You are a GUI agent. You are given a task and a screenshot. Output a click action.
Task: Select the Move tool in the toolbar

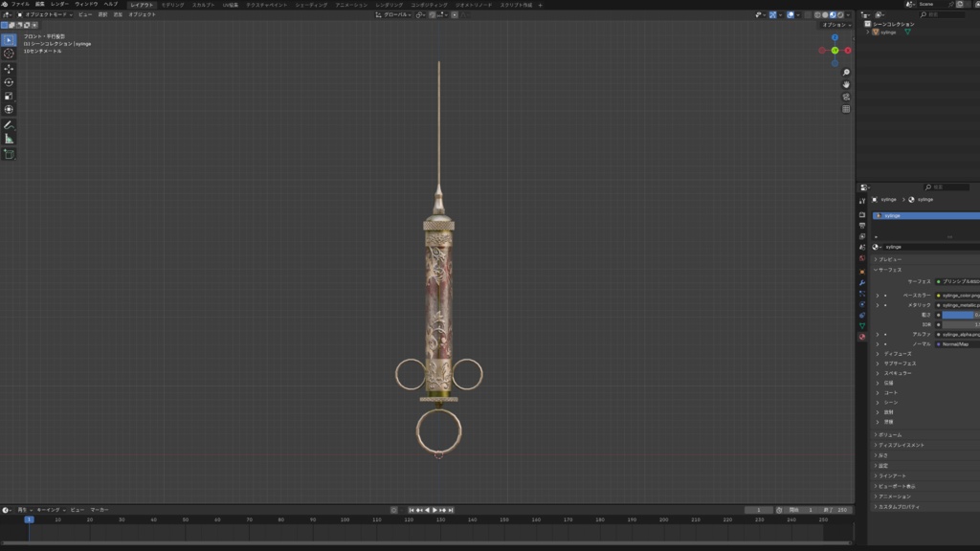[x=8, y=68]
